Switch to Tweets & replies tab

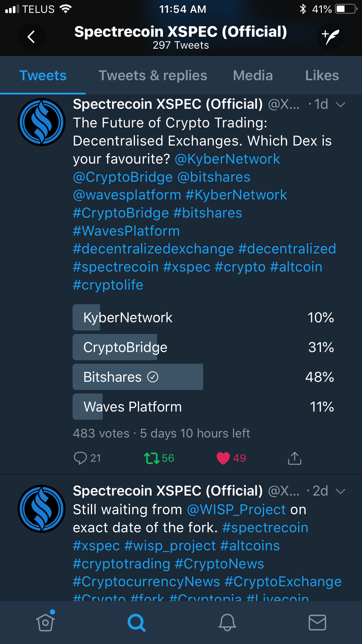tap(153, 76)
